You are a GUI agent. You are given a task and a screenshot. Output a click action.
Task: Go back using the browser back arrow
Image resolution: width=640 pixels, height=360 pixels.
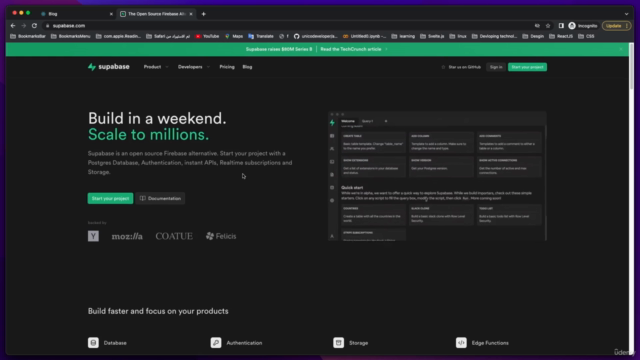pos(13,26)
